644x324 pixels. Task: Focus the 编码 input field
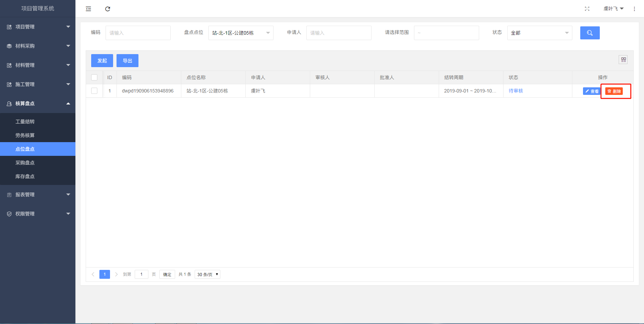point(138,33)
